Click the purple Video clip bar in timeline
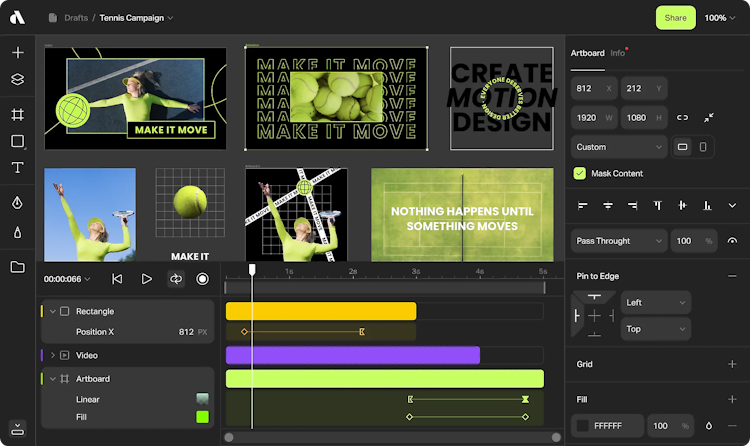 [x=353, y=355]
